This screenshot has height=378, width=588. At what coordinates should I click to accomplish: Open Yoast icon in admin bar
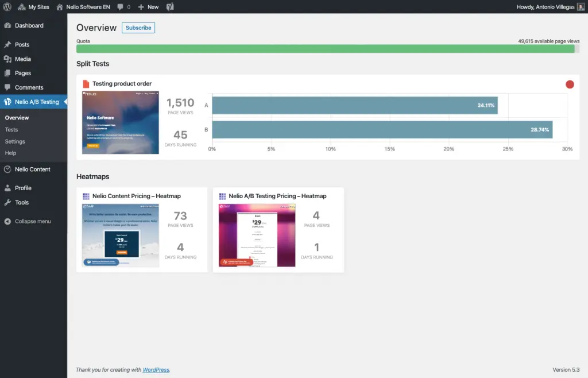170,7
